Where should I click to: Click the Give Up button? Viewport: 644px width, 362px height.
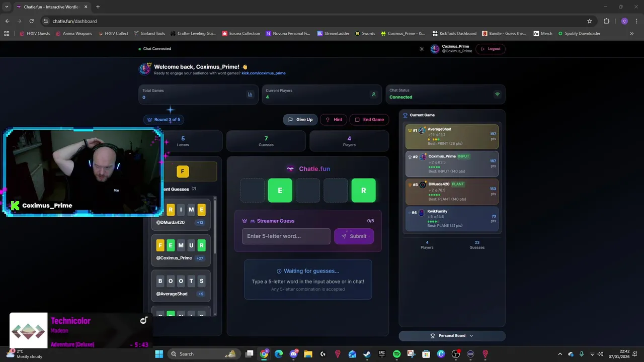[300, 120]
